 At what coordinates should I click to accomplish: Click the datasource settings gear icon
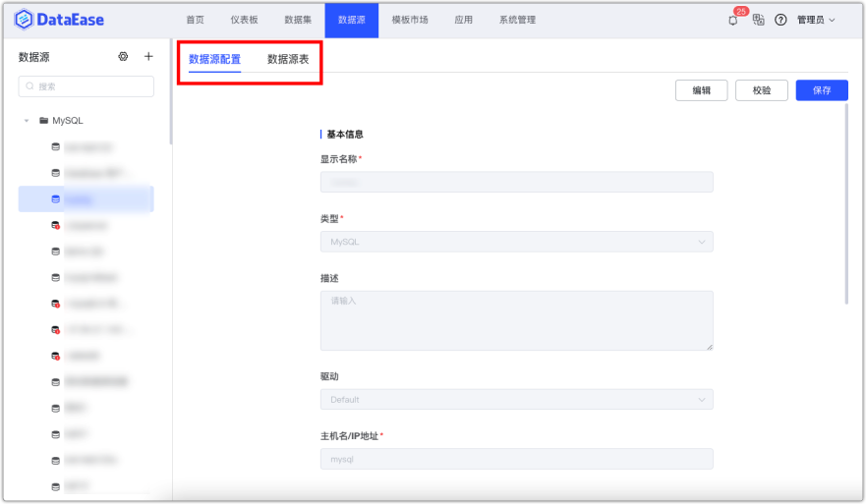coord(123,57)
